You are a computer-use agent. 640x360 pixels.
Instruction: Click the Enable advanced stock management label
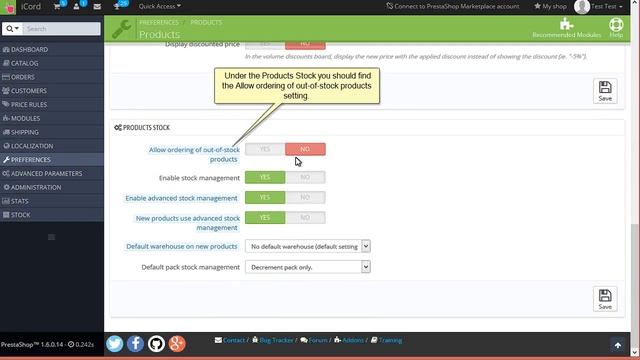(181, 198)
